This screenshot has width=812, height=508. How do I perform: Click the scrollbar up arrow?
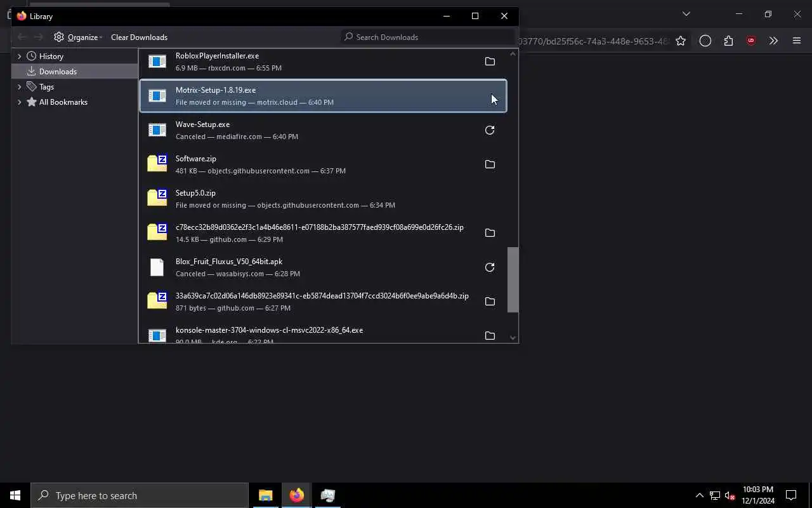513,54
